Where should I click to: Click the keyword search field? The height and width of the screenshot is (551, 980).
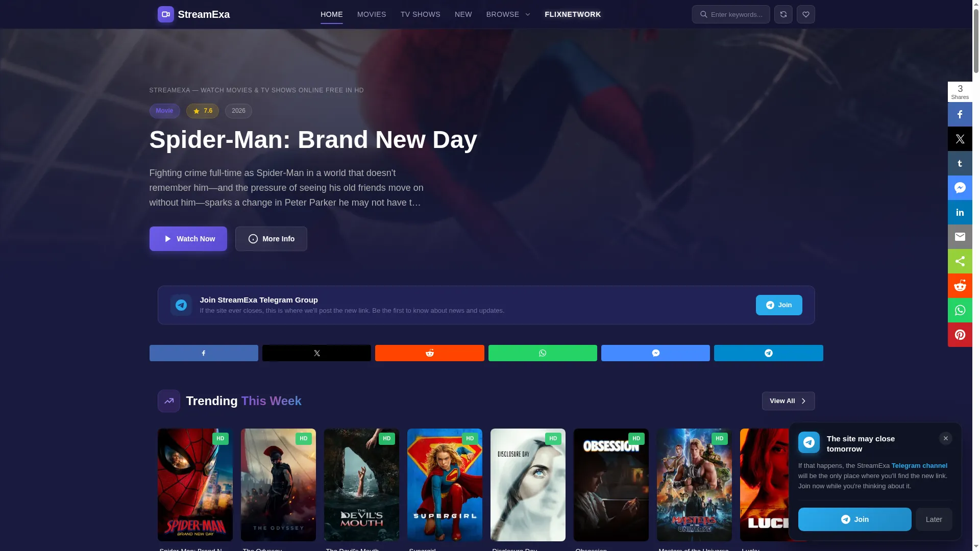click(x=731, y=14)
